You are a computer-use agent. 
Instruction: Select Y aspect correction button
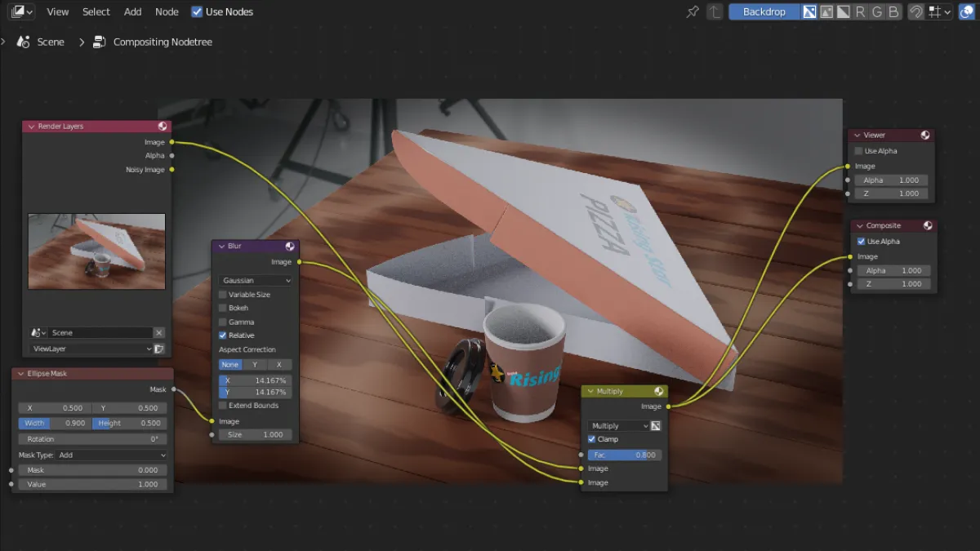click(255, 365)
